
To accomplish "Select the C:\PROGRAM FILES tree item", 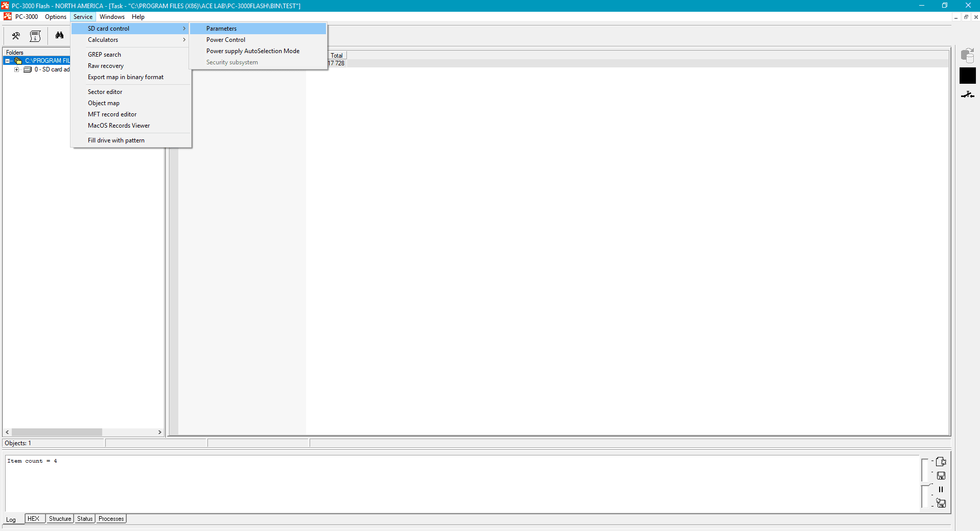I will tap(47, 61).
